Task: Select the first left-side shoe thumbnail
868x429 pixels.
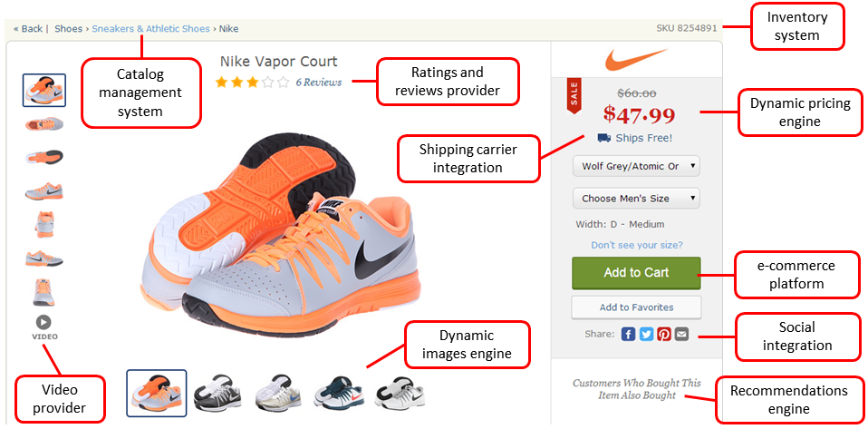Action: click(x=43, y=89)
